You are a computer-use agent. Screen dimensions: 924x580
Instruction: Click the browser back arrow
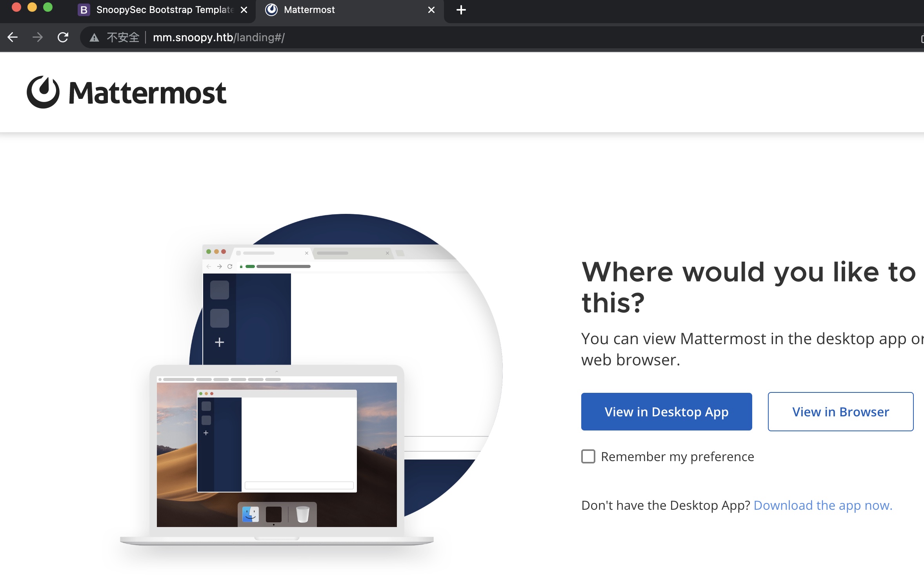13,37
